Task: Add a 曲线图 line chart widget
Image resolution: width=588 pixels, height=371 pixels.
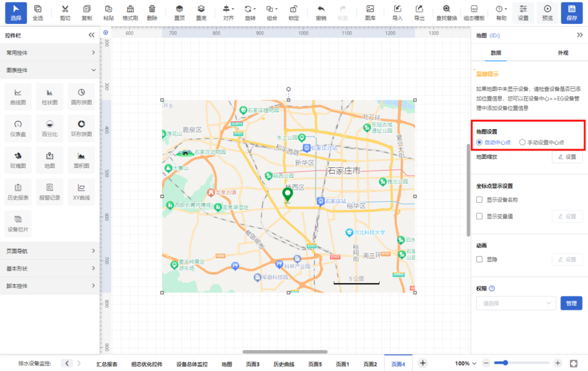Action: click(x=18, y=97)
